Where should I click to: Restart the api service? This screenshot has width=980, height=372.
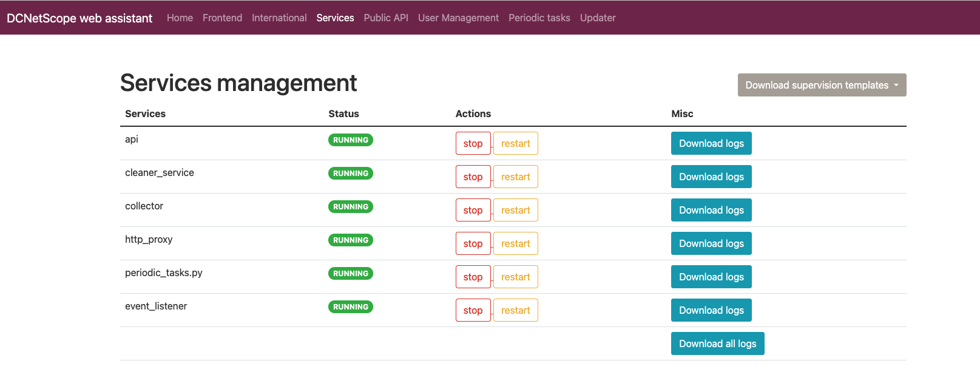[516, 143]
